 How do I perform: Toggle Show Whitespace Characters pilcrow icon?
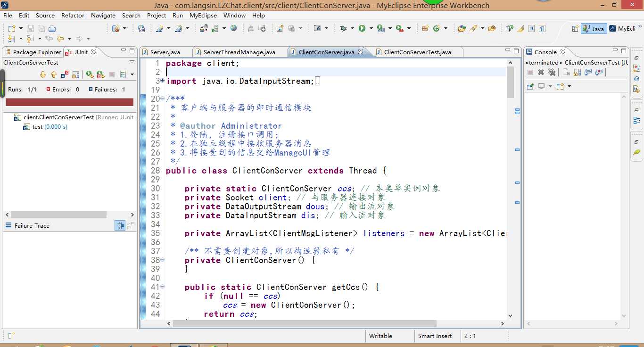pyautogui.click(x=542, y=28)
